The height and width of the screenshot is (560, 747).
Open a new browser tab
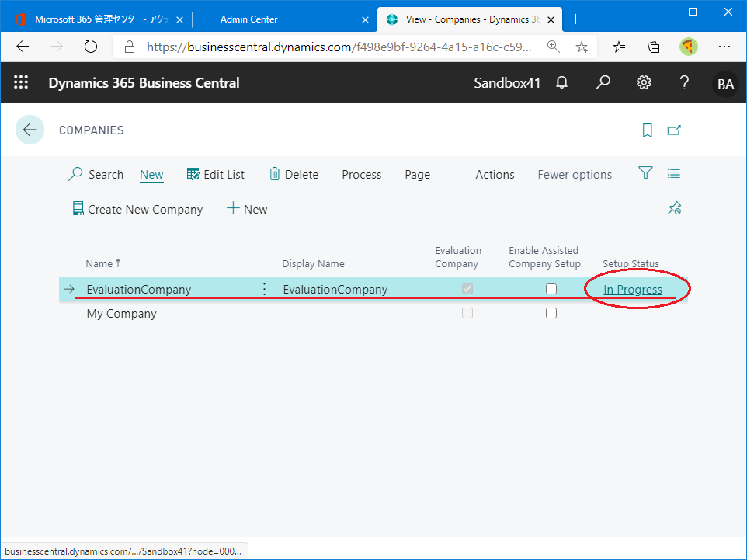[575, 19]
